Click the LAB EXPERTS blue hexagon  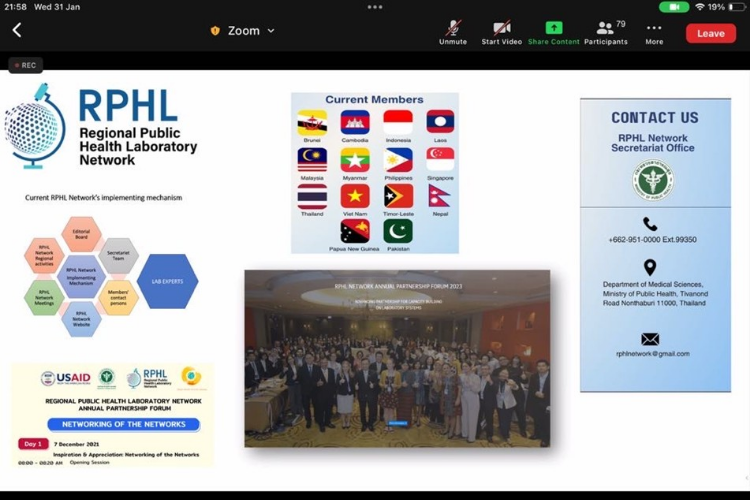[167, 281]
